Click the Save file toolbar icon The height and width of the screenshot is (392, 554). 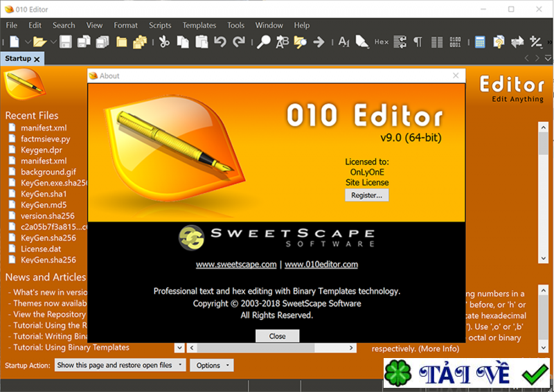pos(66,42)
